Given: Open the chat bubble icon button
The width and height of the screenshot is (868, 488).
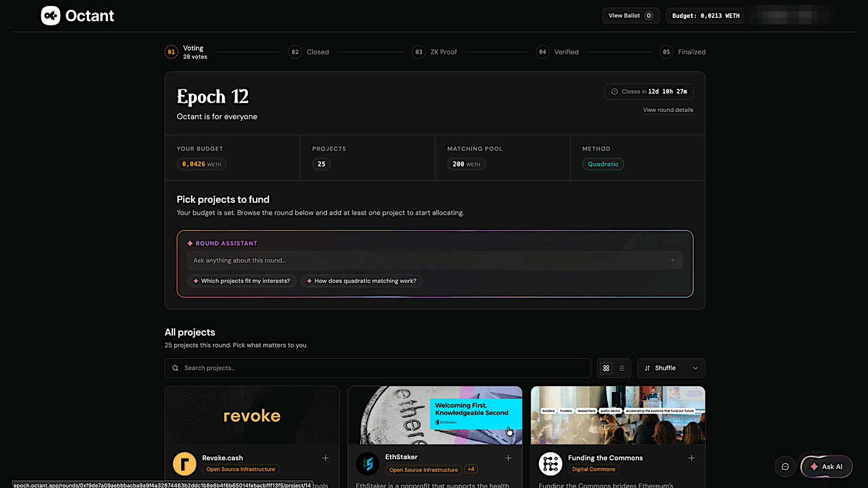Looking at the screenshot, I should (x=785, y=467).
